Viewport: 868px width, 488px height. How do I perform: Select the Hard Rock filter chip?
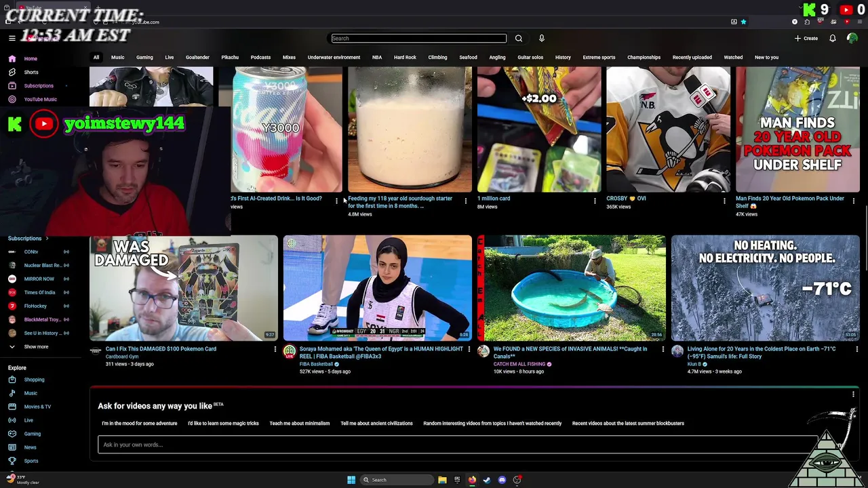click(405, 58)
